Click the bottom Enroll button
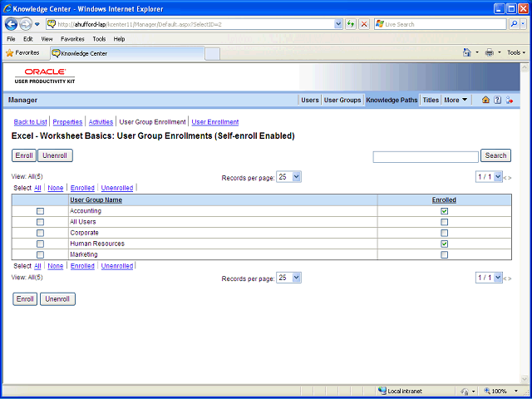The width and height of the screenshot is (532, 399). pyautogui.click(x=25, y=299)
